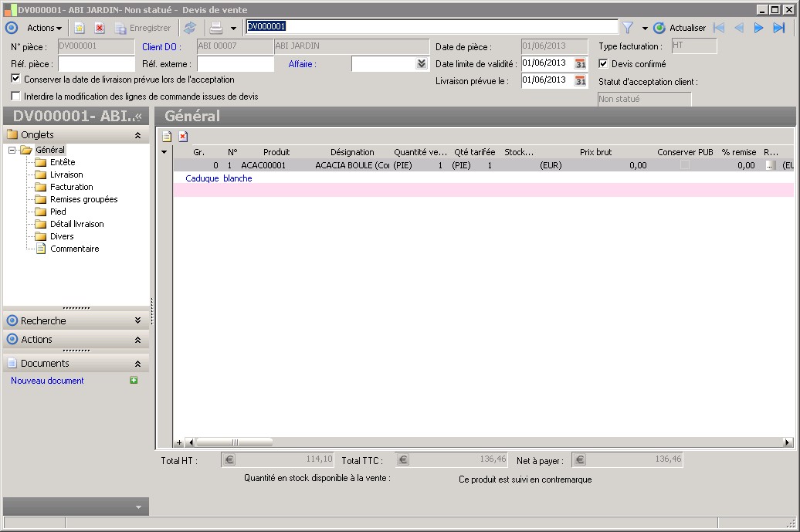Click the print icon in toolbar

[x=216, y=28]
